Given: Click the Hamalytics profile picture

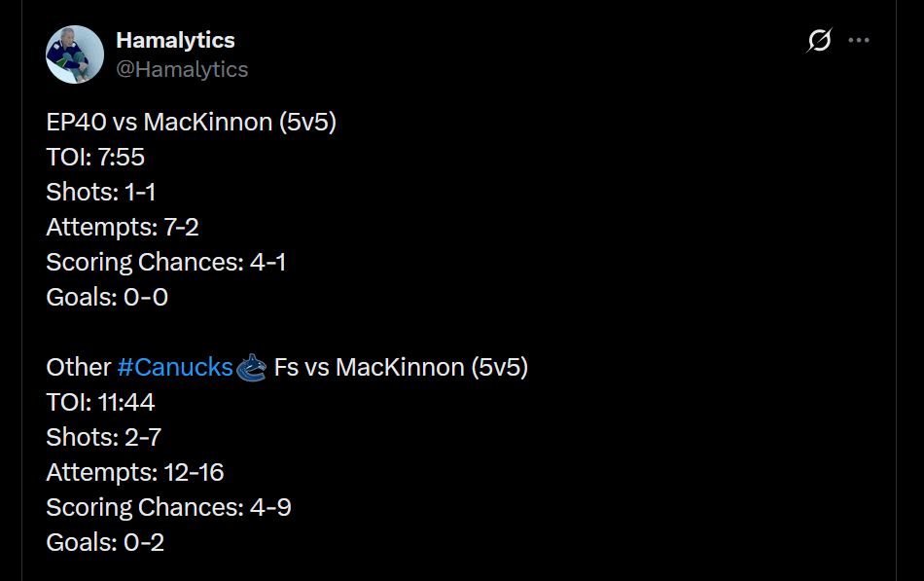Looking at the screenshot, I should click(75, 54).
